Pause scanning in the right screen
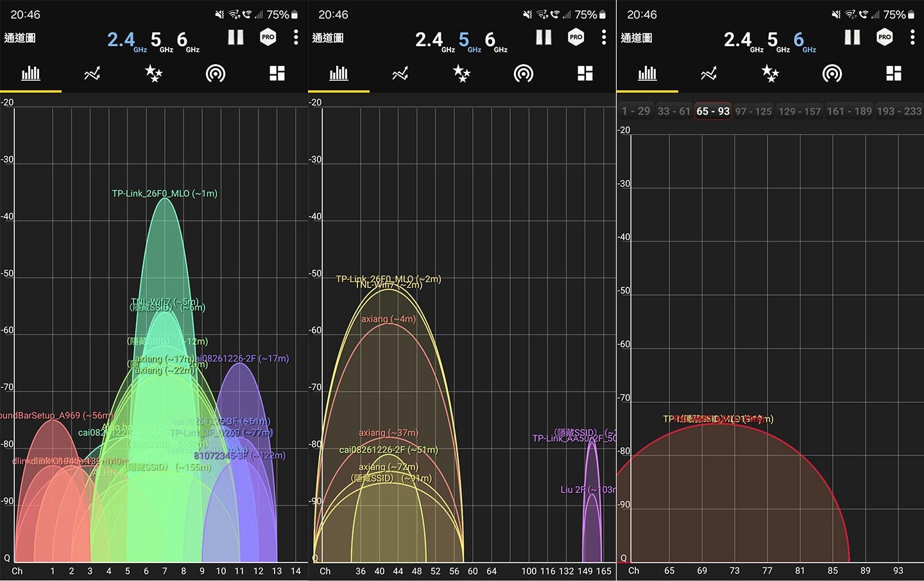924x581 pixels. point(852,37)
